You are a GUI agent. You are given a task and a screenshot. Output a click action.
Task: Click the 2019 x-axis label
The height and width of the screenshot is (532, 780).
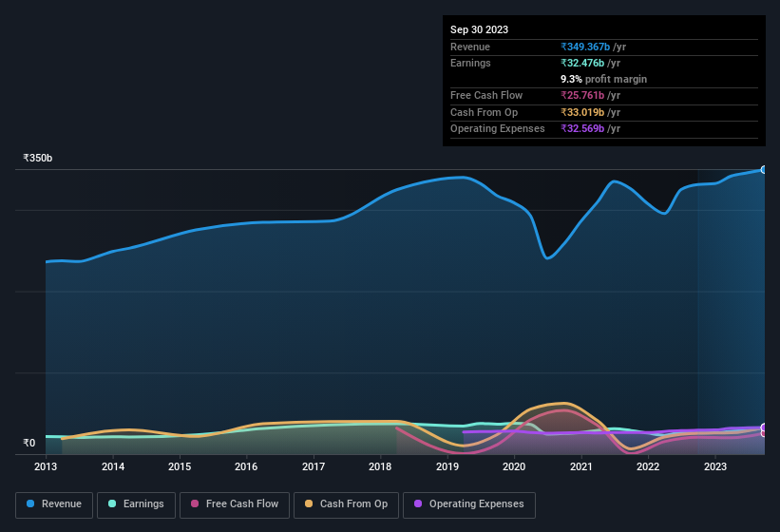tap(447, 466)
